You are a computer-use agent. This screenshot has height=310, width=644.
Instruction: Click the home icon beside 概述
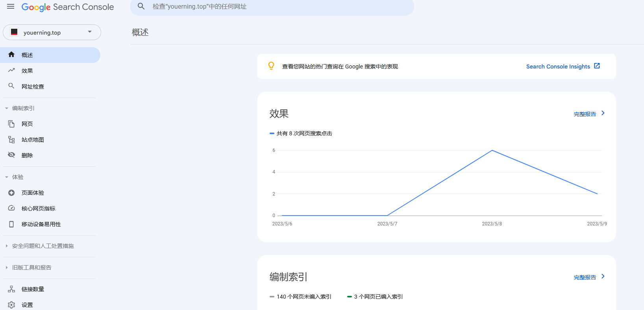click(x=11, y=55)
